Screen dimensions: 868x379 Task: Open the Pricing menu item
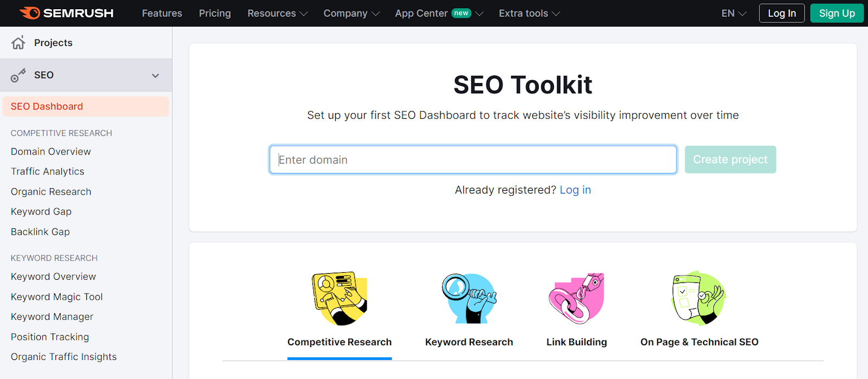(215, 13)
